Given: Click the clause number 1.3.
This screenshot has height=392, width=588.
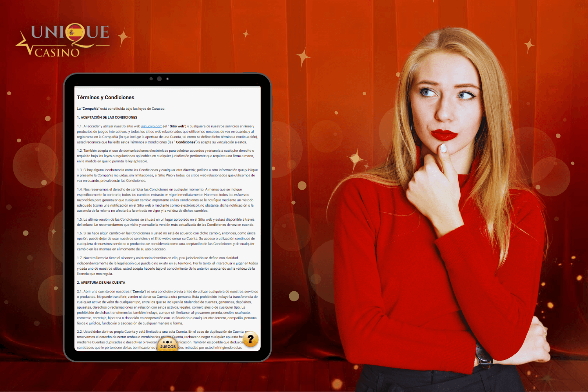Looking at the screenshot, I should (80, 170).
